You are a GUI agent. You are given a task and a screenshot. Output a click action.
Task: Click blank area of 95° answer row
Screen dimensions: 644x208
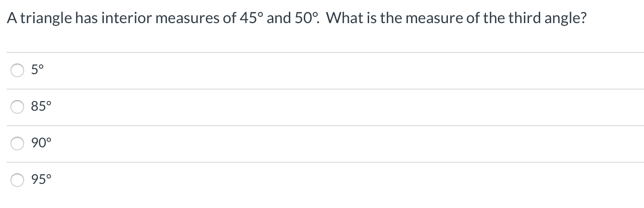(336, 180)
